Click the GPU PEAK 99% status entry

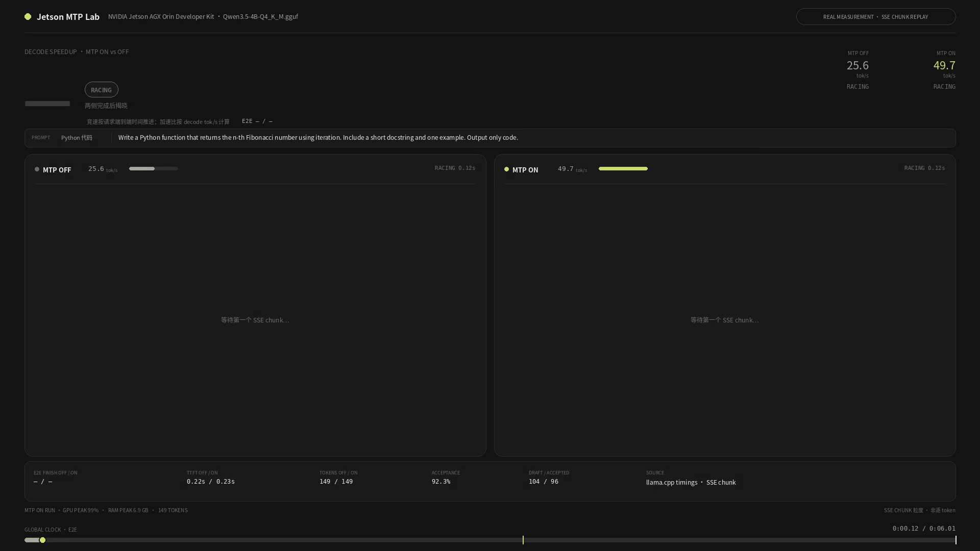click(x=81, y=510)
